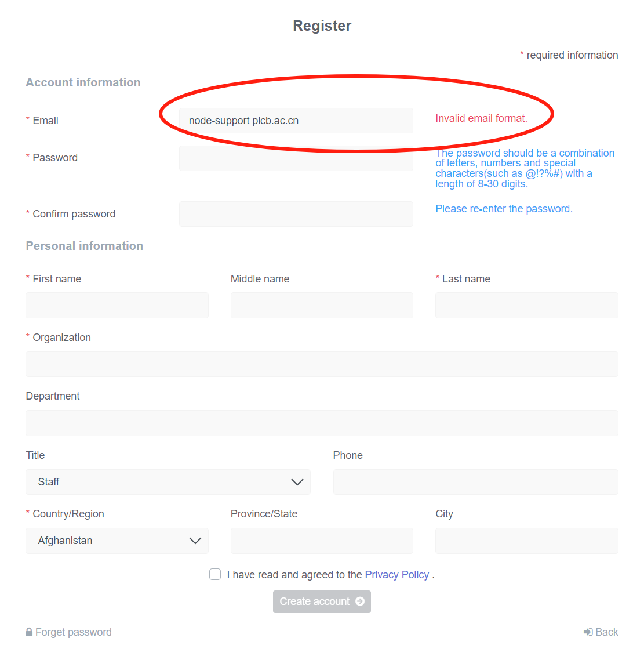Select the Confirm password field
The image size is (644, 649).
(296, 214)
